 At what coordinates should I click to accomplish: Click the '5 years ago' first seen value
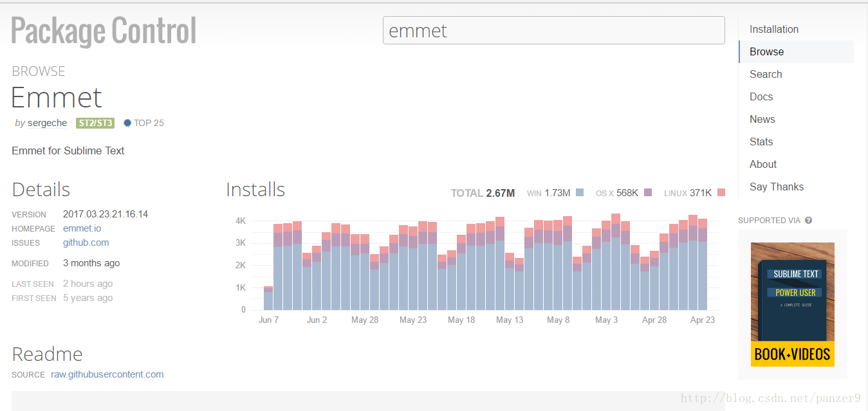88,298
